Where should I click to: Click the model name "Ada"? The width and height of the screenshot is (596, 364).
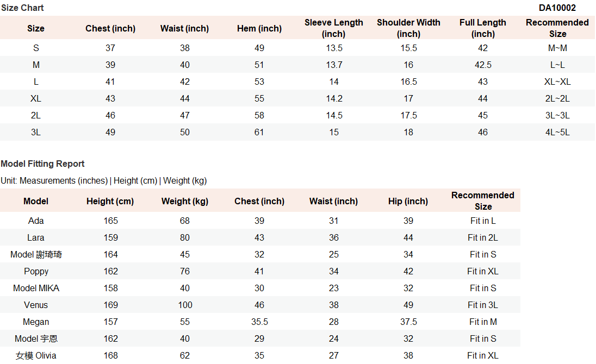pos(36,221)
